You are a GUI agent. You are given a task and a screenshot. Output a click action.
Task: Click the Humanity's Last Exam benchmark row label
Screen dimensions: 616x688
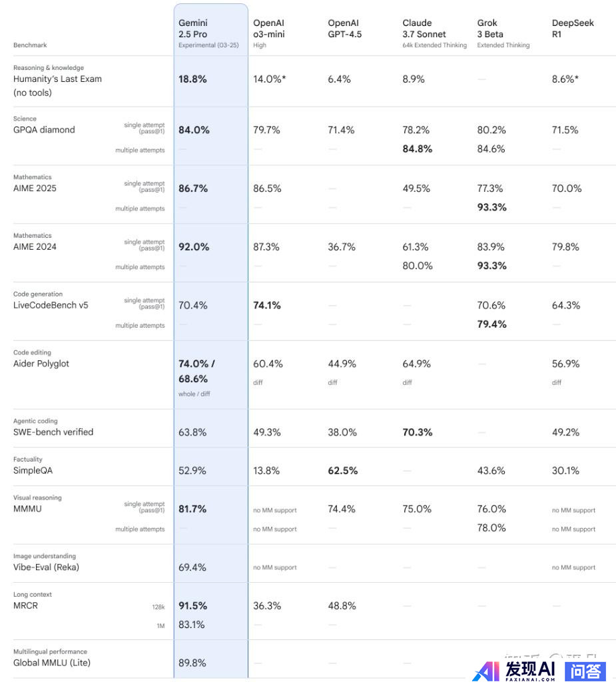click(x=57, y=85)
